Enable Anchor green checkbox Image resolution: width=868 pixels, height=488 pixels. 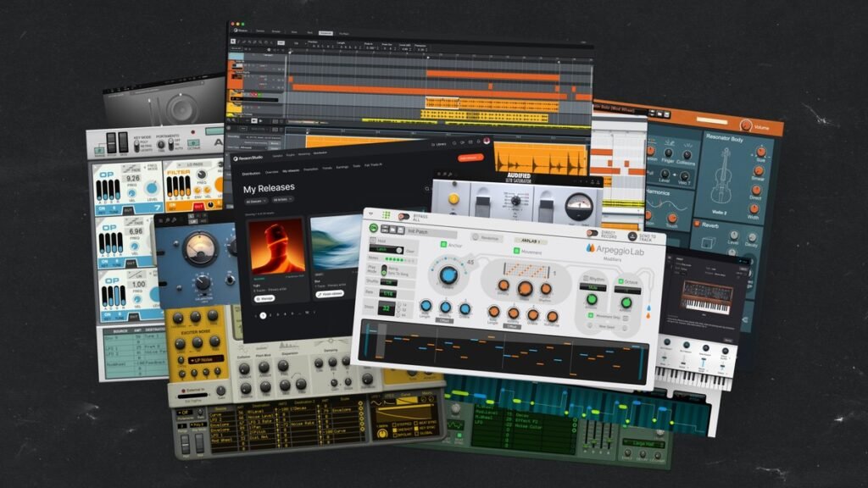click(442, 244)
